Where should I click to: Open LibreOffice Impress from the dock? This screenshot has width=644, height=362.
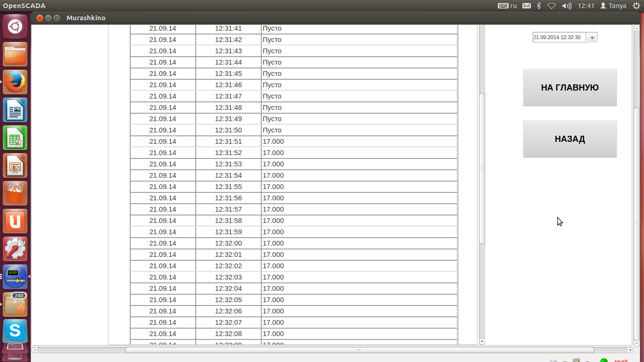click(15, 165)
